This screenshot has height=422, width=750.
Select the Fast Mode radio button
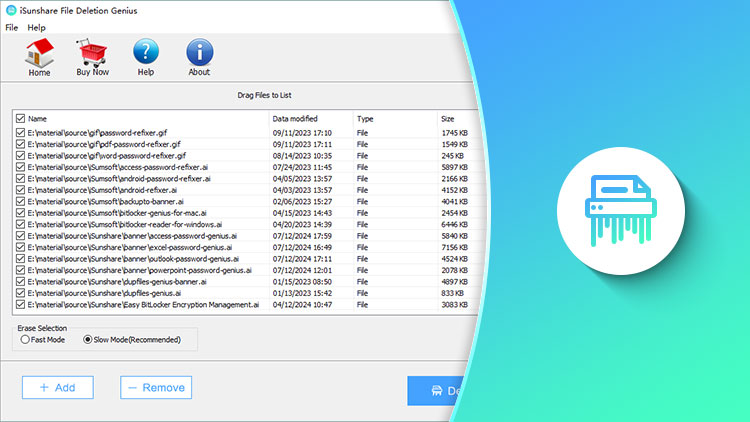click(x=25, y=340)
